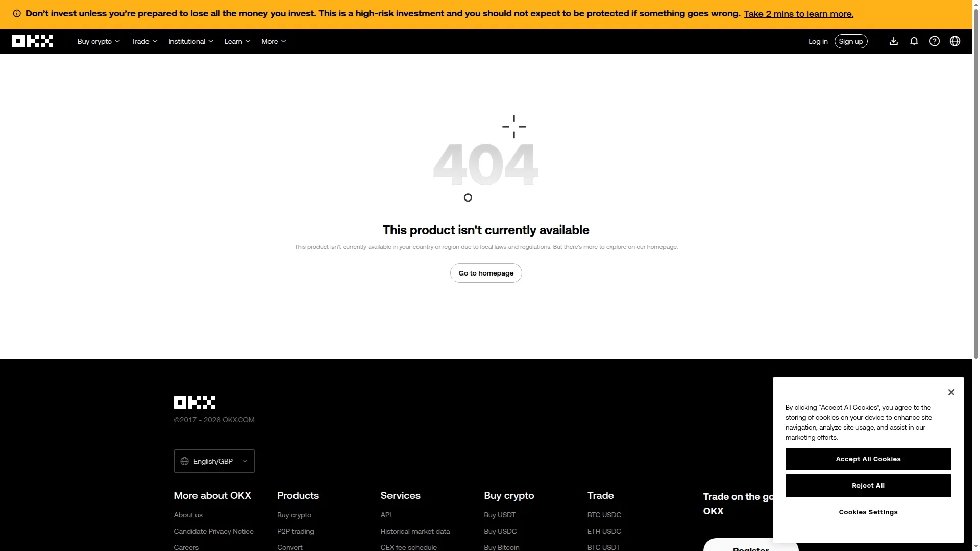This screenshot has height=551, width=980.
Task: Click the More about OKX heading
Action: click(x=212, y=496)
